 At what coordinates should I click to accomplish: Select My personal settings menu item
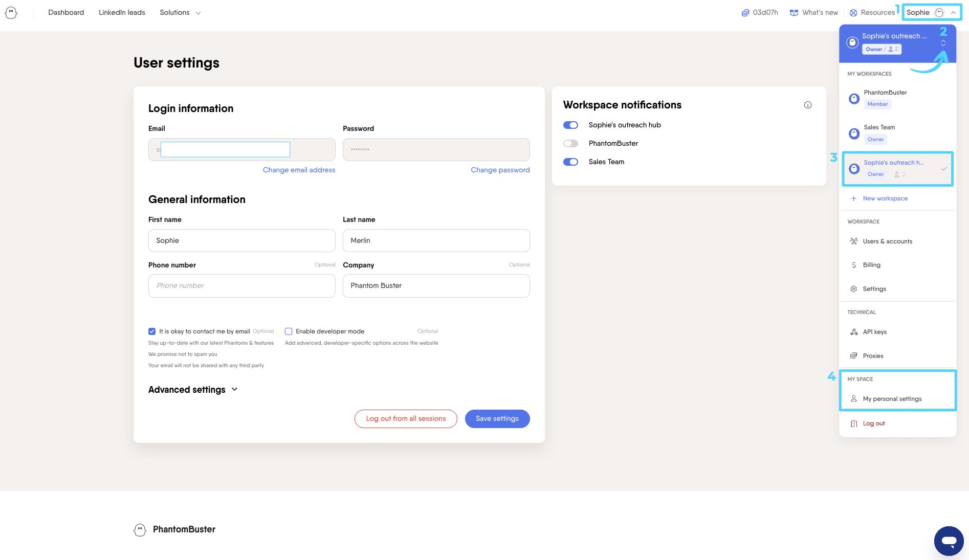pyautogui.click(x=892, y=399)
